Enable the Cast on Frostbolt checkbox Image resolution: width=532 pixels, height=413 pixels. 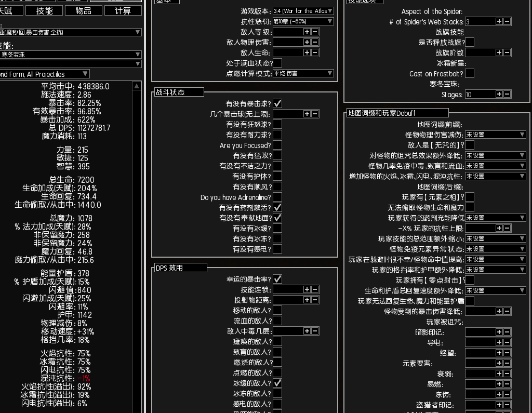pos(470,73)
